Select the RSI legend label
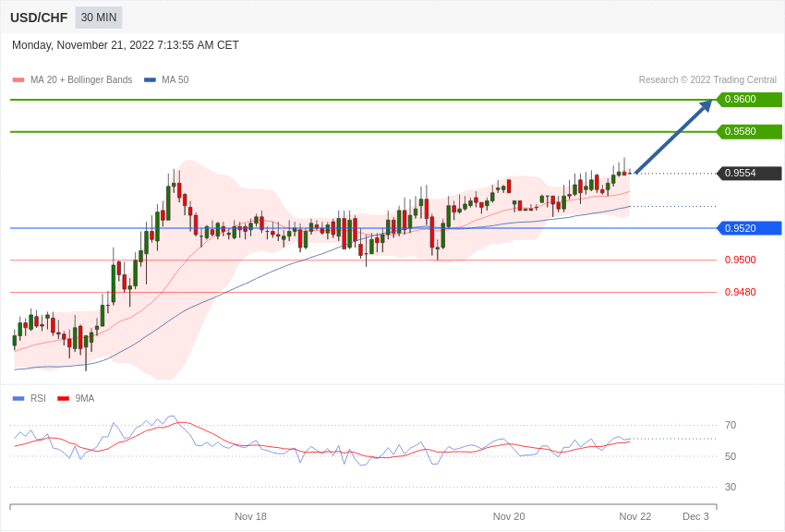785x532 pixels. pyautogui.click(x=38, y=398)
